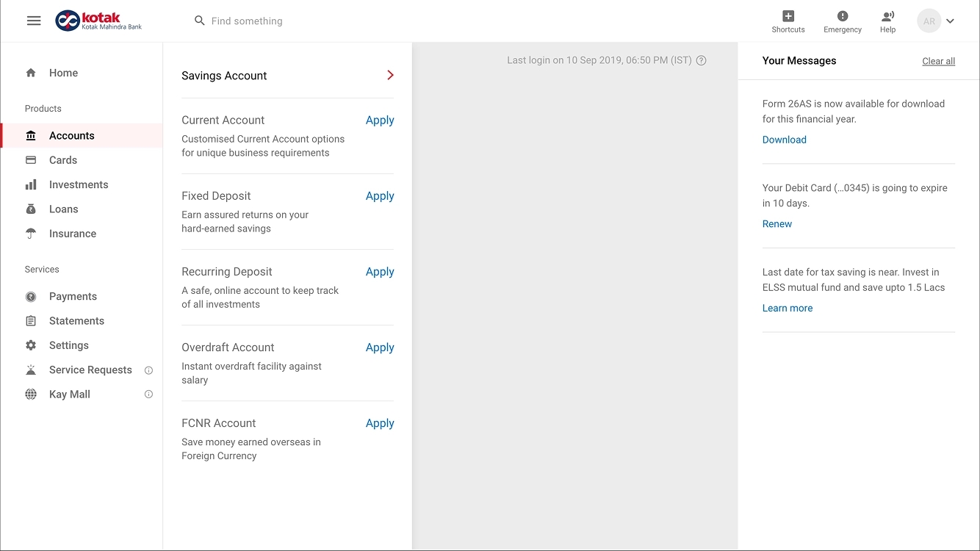Click the info icon beside Kay Mall
The image size is (980, 551).
pyautogui.click(x=148, y=395)
